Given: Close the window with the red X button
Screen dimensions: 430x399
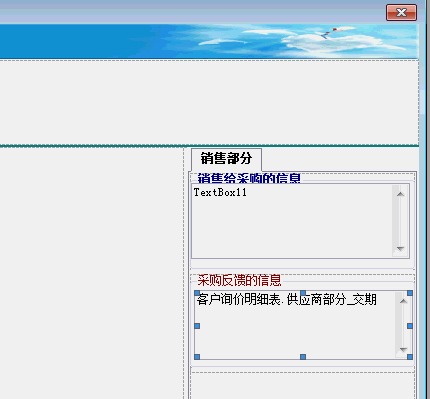Looking at the screenshot, I should click(401, 12).
